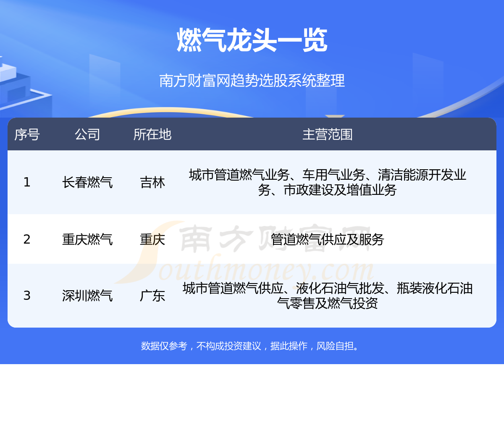Click row number 2 cell
Viewport: 504px width, 441px height.
27,239
